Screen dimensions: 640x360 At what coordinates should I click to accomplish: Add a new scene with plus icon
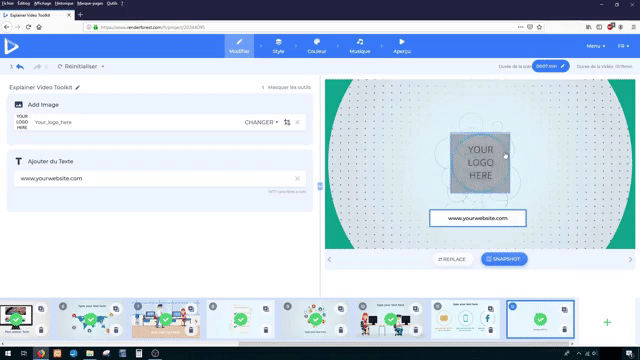point(607,322)
